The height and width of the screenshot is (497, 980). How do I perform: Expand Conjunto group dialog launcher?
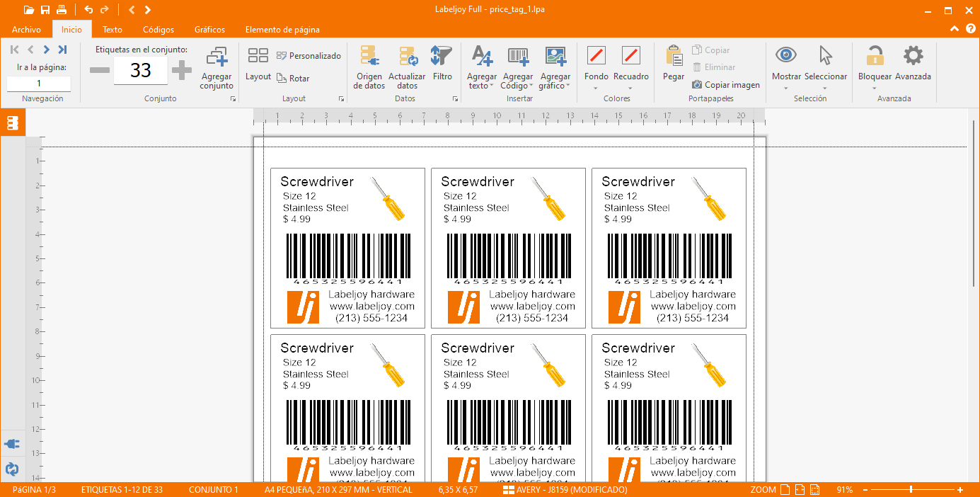pos(234,99)
